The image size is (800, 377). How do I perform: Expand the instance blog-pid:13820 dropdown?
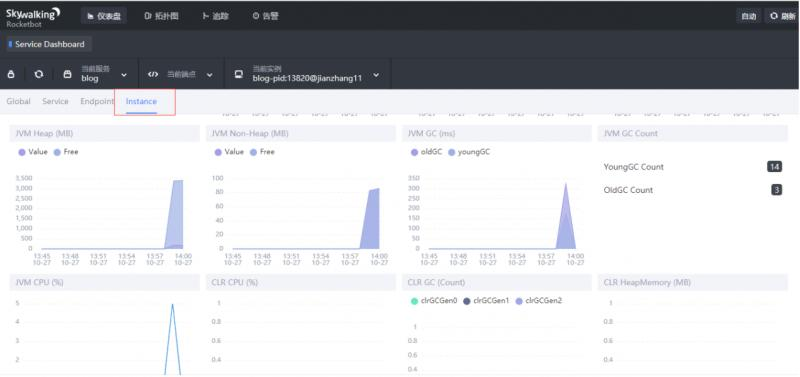(376, 75)
